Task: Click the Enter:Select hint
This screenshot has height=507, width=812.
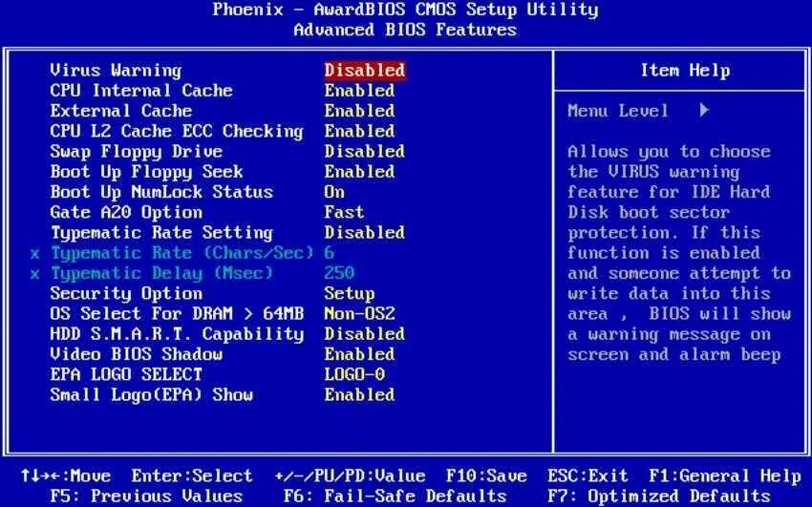Action: pyautogui.click(x=192, y=475)
